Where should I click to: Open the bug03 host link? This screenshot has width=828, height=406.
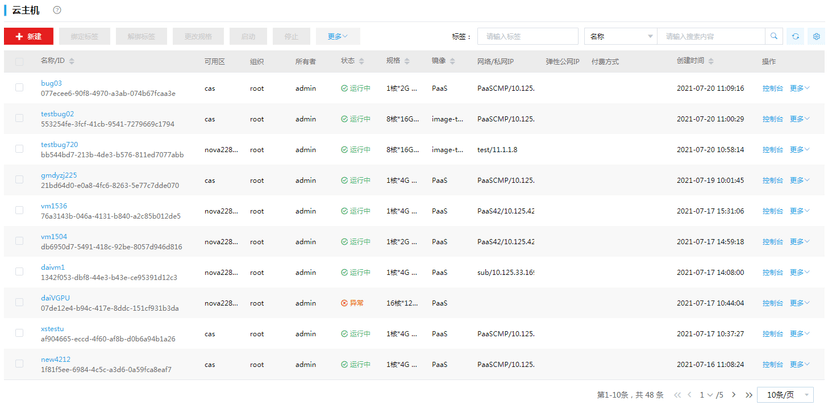coord(52,83)
